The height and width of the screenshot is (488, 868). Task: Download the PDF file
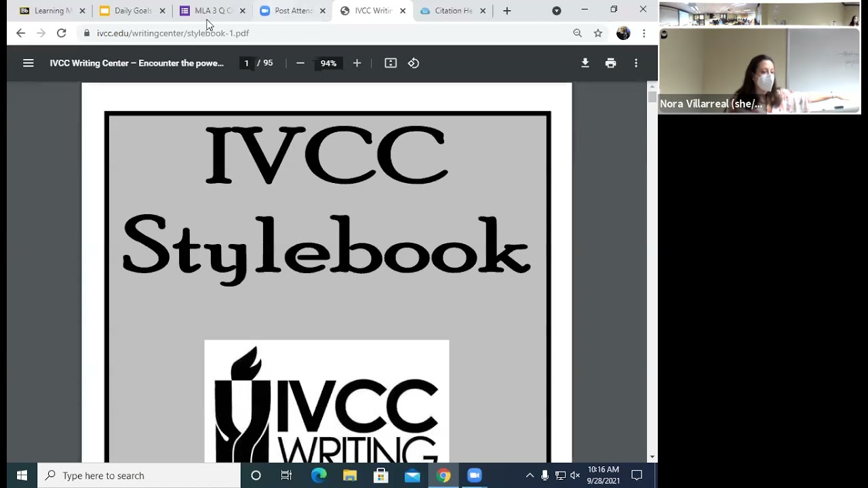point(585,63)
